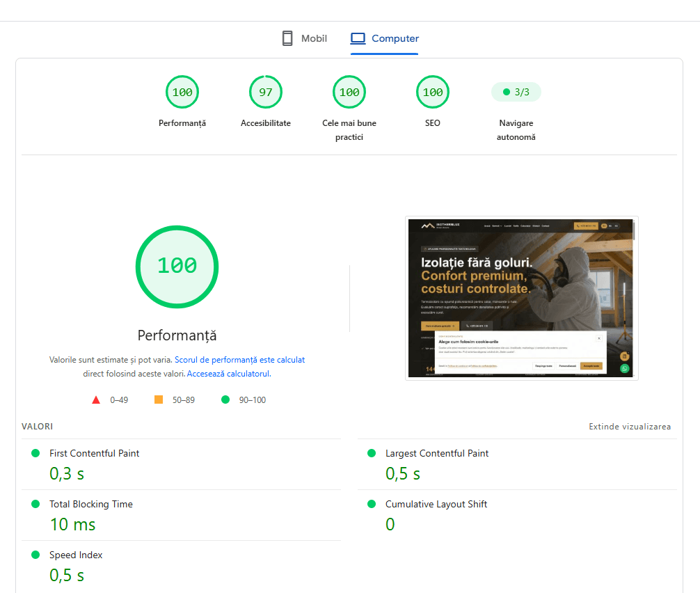Image resolution: width=700 pixels, height=593 pixels.
Task: Open 'Scorul de performanță este calculat' link
Action: pos(240,360)
